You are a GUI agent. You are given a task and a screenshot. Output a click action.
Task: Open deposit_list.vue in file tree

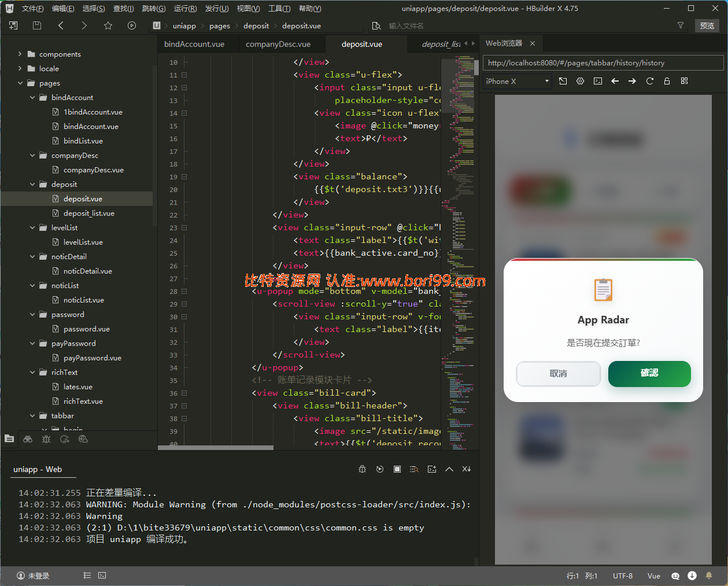point(89,213)
